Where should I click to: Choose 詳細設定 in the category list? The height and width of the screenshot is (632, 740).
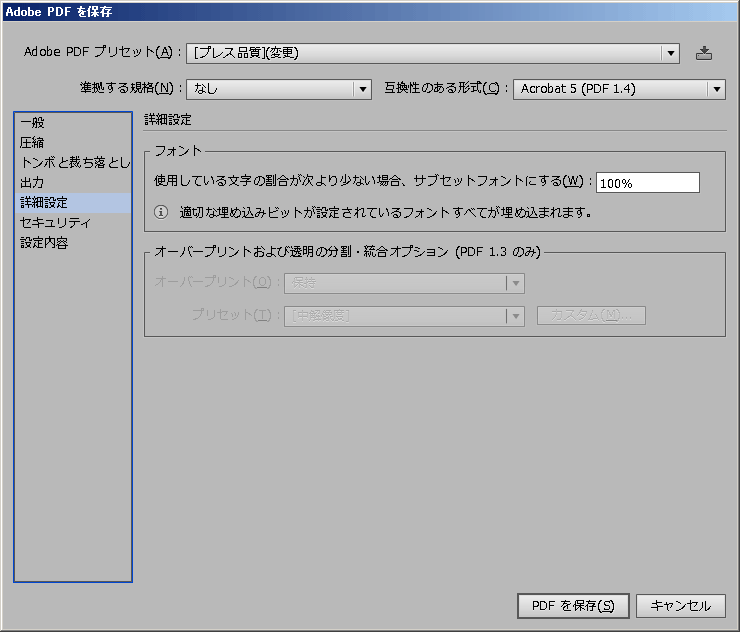(44, 202)
